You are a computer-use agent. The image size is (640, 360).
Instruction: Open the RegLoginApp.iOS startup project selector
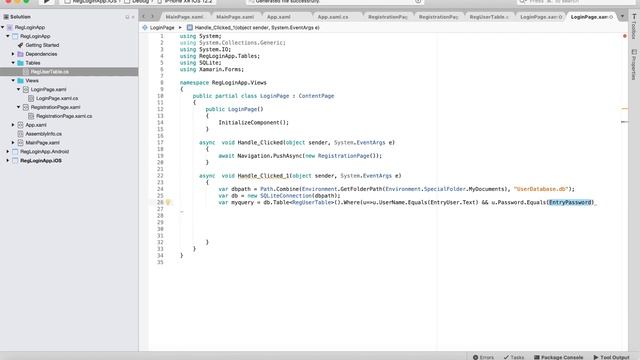pos(92,2)
